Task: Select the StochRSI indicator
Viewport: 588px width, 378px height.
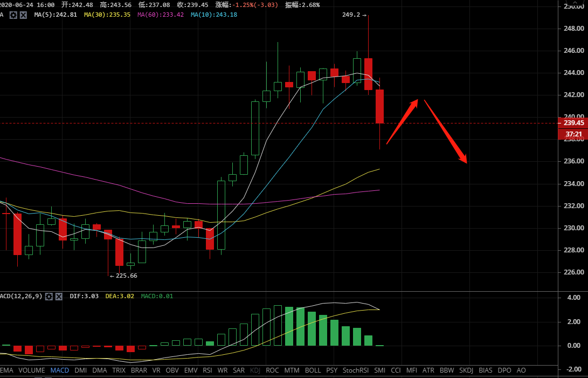Action: [x=355, y=370]
